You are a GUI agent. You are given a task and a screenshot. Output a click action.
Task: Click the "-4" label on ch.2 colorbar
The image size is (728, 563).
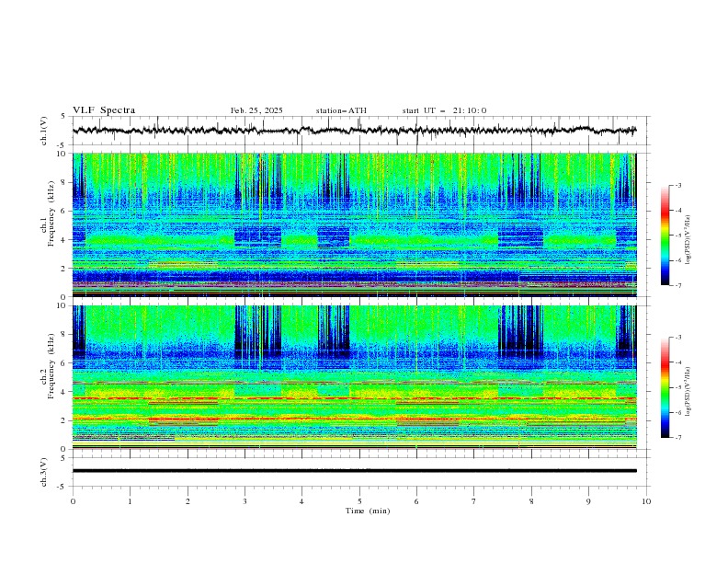click(x=677, y=362)
